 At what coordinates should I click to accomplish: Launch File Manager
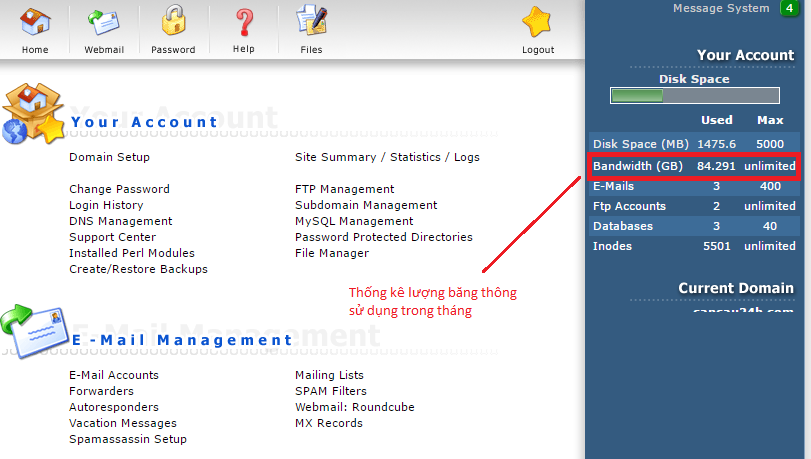(x=332, y=253)
